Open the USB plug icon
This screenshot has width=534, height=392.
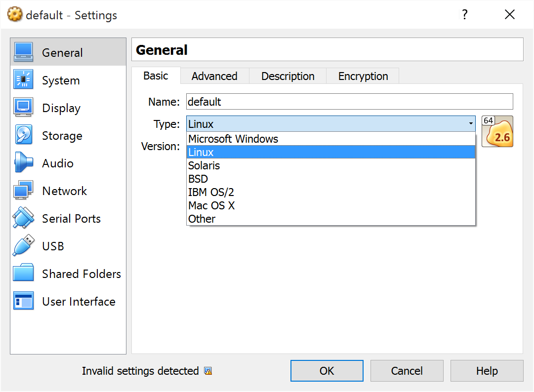pyautogui.click(x=23, y=246)
